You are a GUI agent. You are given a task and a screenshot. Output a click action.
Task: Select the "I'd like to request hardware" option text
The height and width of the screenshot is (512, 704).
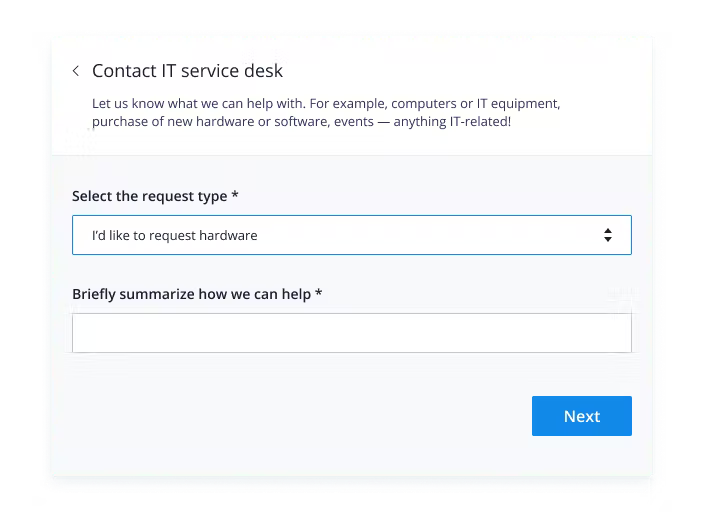click(x=175, y=236)
